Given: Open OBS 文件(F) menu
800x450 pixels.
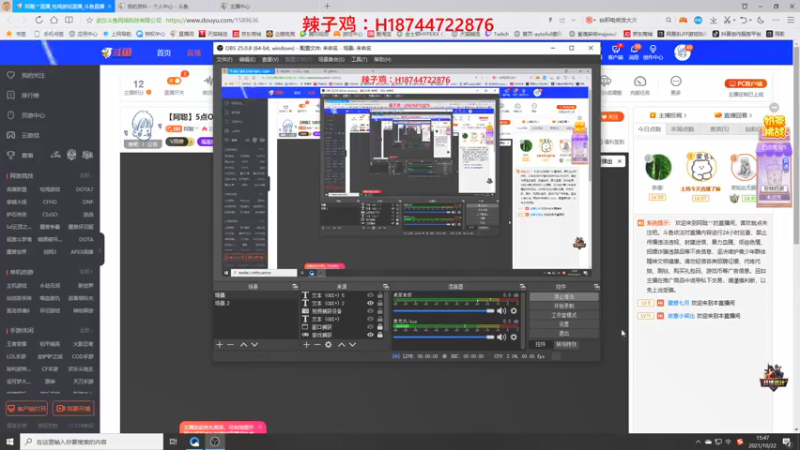Looking at the screenshot, I should click(x=224, y=60).
